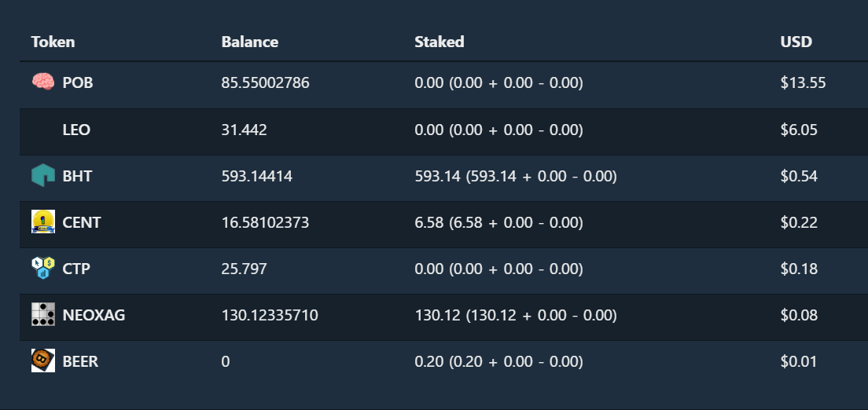Sort by the USD column header

pyautogui.click(x=796, y=42)
